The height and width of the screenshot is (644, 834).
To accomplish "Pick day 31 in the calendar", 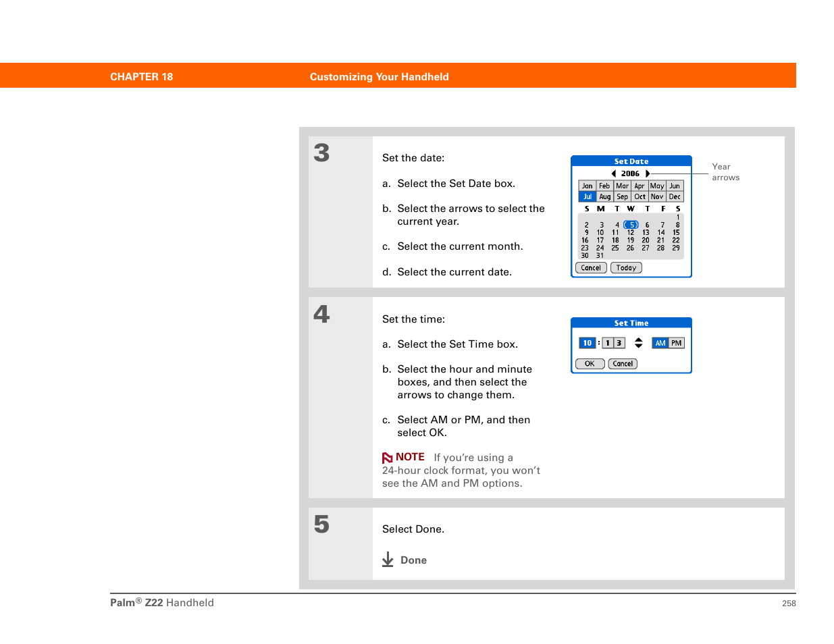I will 600,256.
